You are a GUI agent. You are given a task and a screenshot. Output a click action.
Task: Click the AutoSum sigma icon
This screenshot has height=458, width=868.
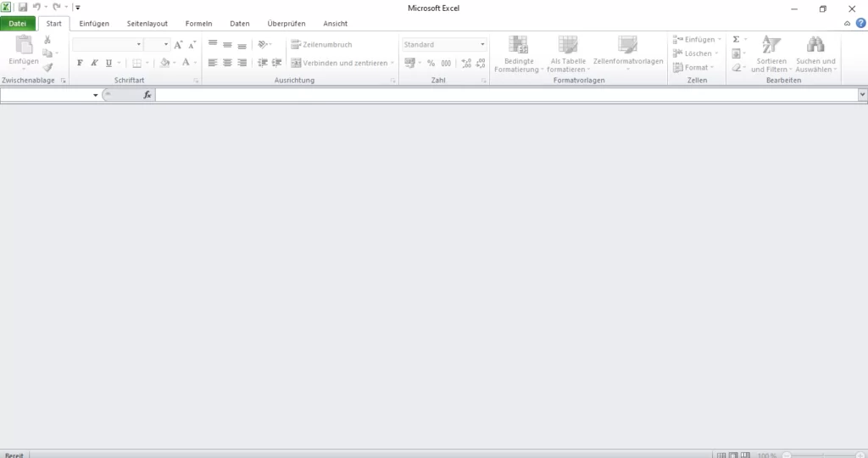[x=736, y=39]
